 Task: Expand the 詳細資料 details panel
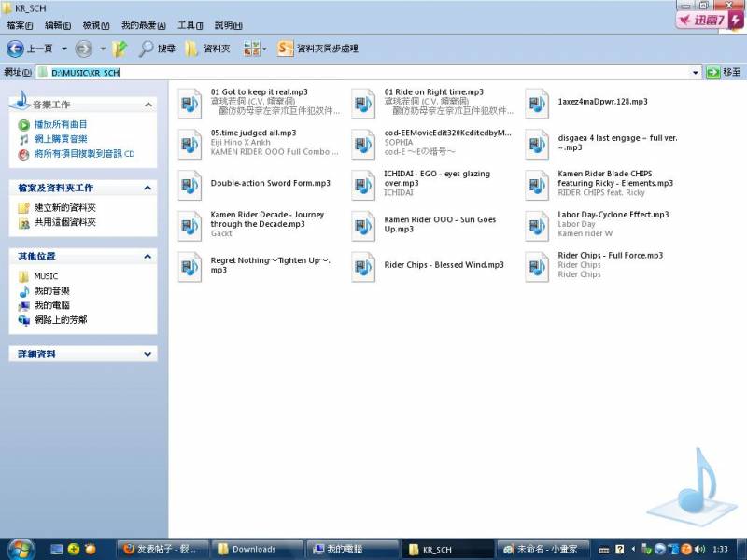tap(147, 355)
